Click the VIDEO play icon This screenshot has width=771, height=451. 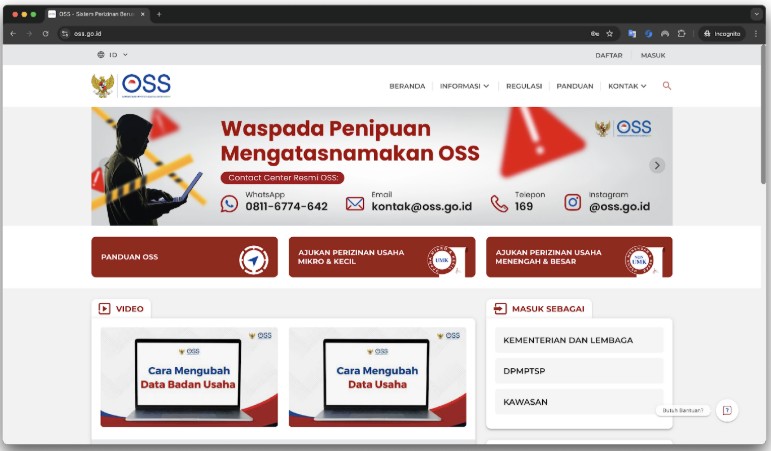(104, 308)
